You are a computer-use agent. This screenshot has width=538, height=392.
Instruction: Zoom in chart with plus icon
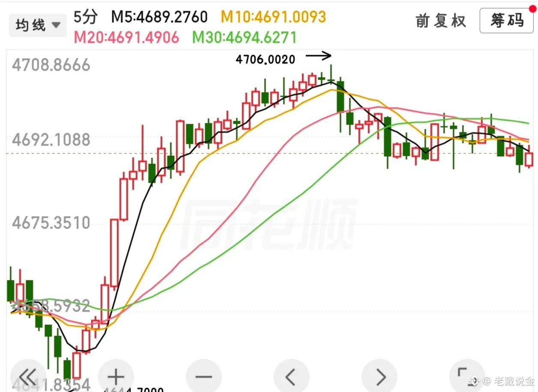coord(115,377)
